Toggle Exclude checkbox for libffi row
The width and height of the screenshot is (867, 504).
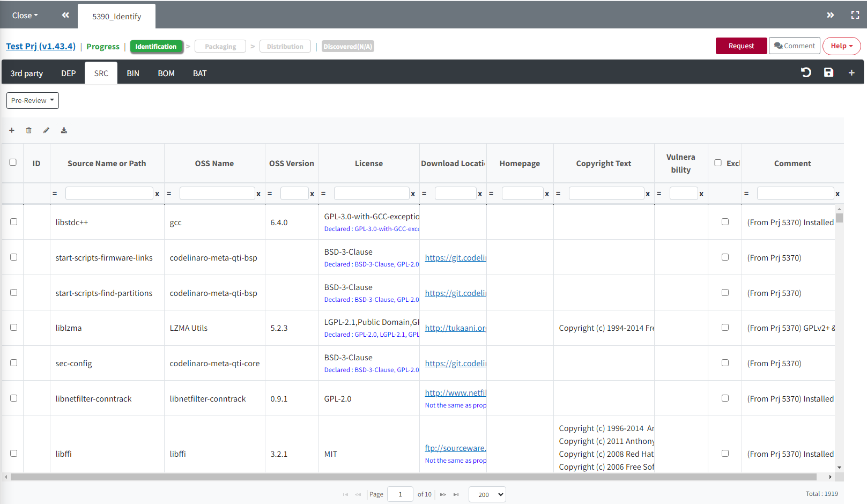pos(725,453)
